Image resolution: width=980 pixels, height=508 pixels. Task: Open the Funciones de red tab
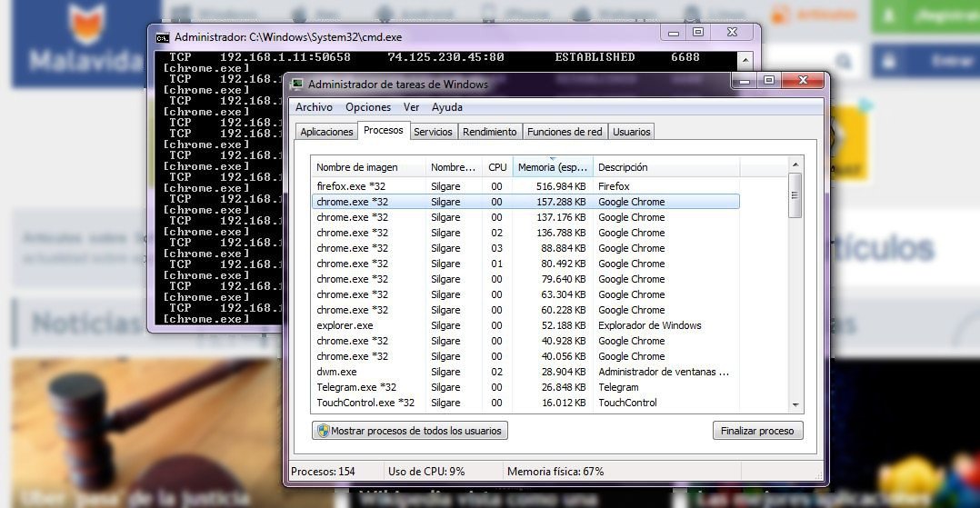tap(565, 131)
